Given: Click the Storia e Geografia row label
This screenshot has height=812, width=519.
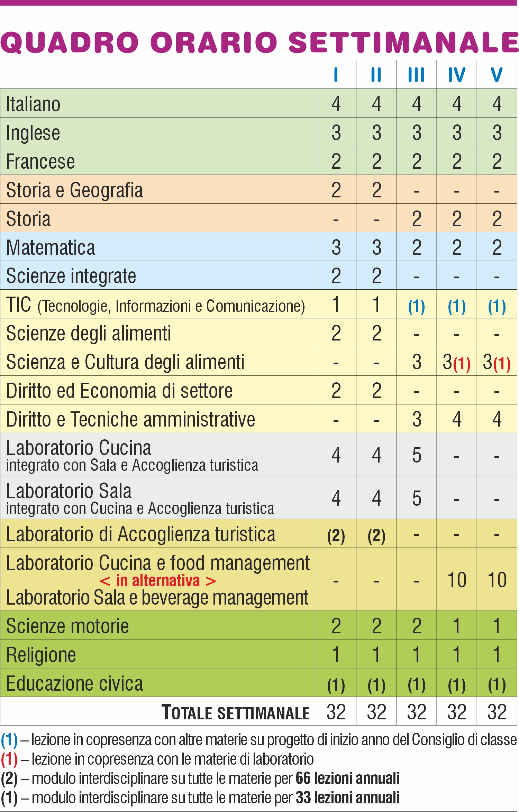Looking at the screenshot, I should 75,190.
